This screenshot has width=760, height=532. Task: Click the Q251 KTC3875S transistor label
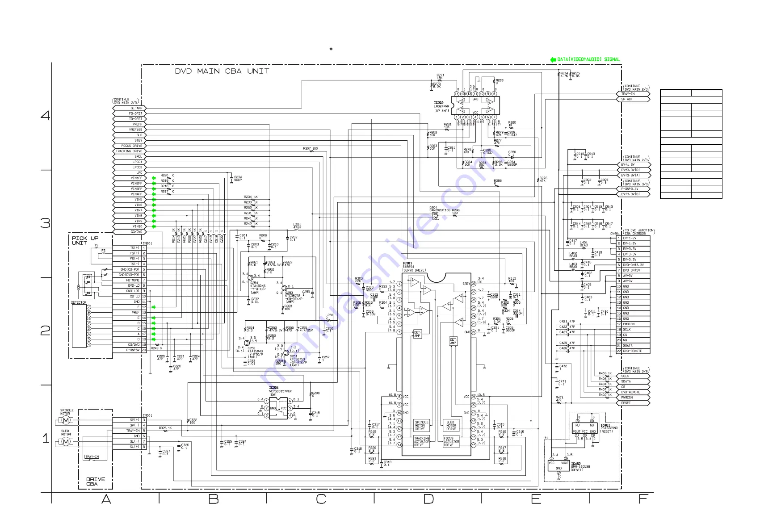[298, 360]
